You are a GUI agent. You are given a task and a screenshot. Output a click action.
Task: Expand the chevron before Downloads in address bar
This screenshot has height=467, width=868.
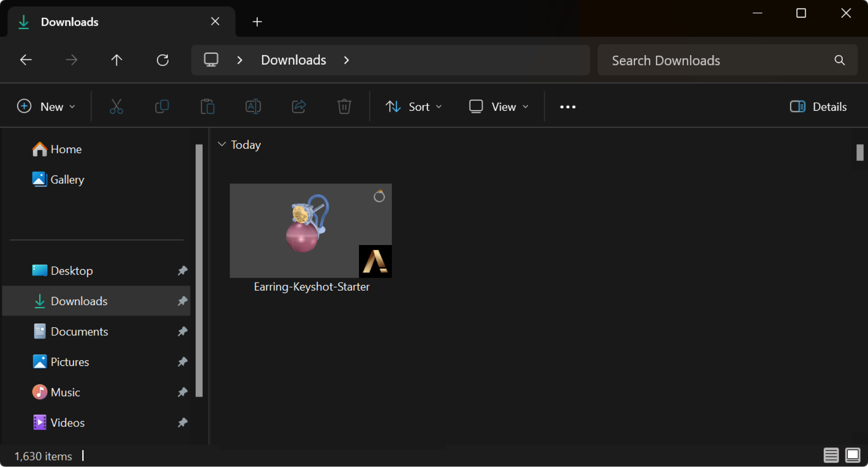[x=240, y=60]
